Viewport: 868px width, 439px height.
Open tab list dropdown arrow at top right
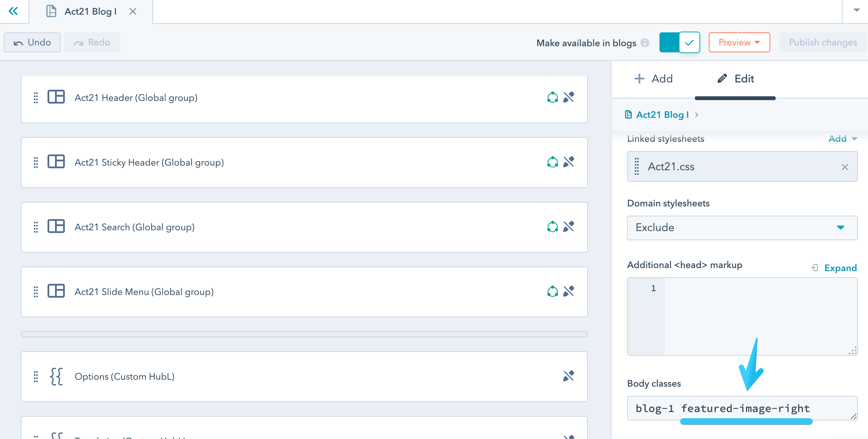[x=856, y=10]
